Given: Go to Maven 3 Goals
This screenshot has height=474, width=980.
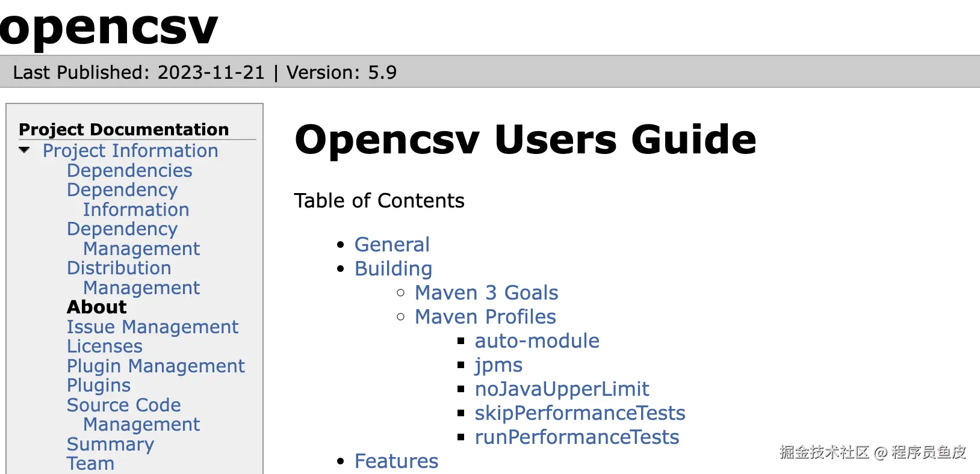Looking at the screenshot, I should (486, 293).
